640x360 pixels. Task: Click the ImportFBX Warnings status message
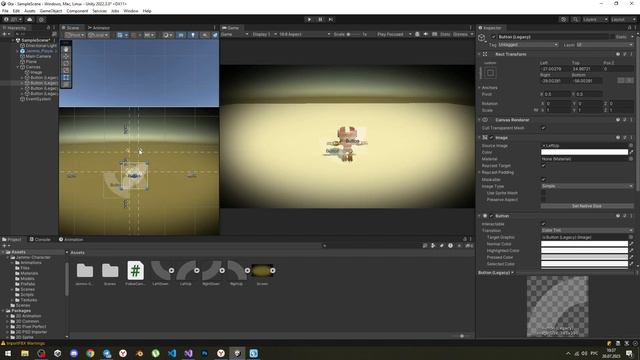point(25,343)
